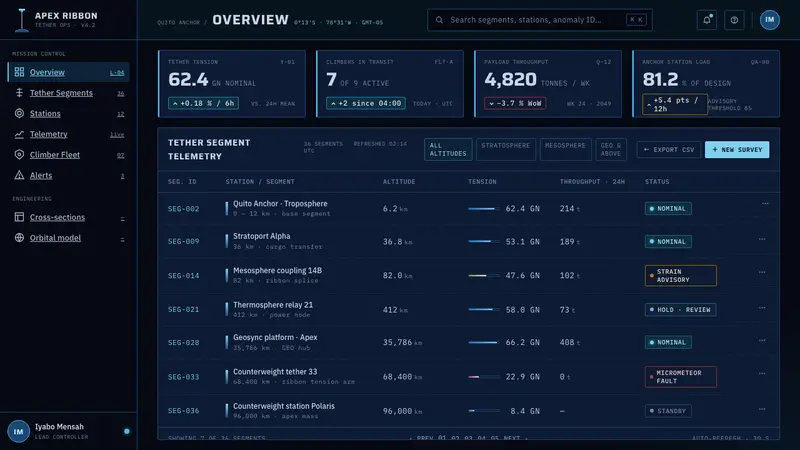This screenshot has height=450, width=800.
Task: Click the ⌘K shortcut badge in search
Action: tap(636, 20)
